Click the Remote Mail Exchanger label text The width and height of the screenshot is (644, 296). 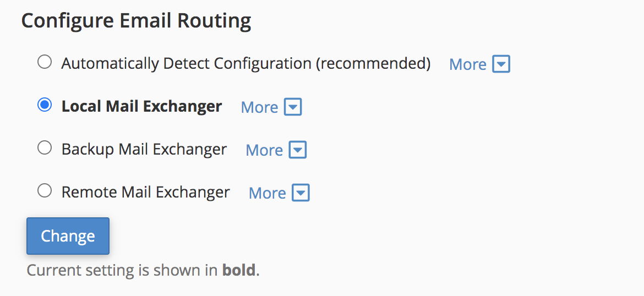point(146,192)
